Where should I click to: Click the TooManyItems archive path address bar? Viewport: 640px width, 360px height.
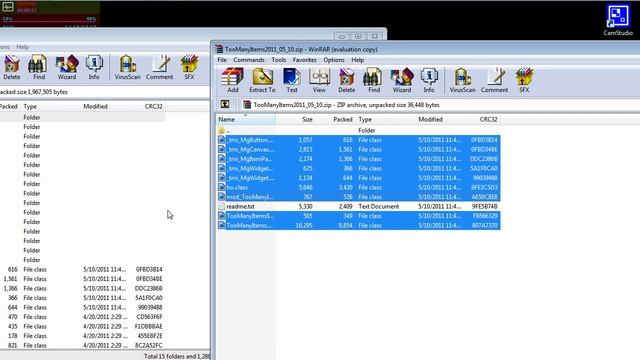click(x=441, y=105)
